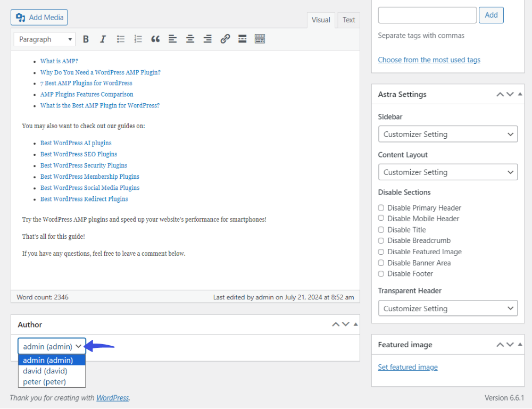Check Disable Featured Image
Viewport: 532px width, 409px height.
(x=381, y=252)
